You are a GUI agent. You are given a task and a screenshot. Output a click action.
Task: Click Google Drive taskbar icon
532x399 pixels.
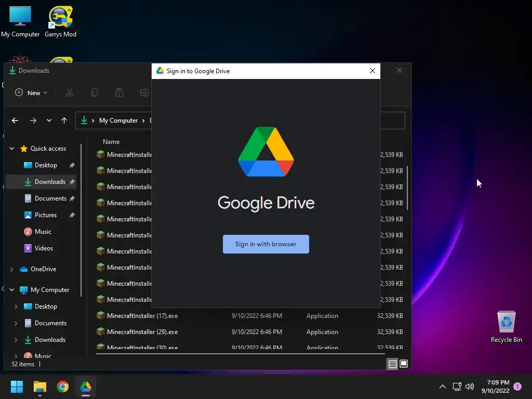[x=86, y=387]
